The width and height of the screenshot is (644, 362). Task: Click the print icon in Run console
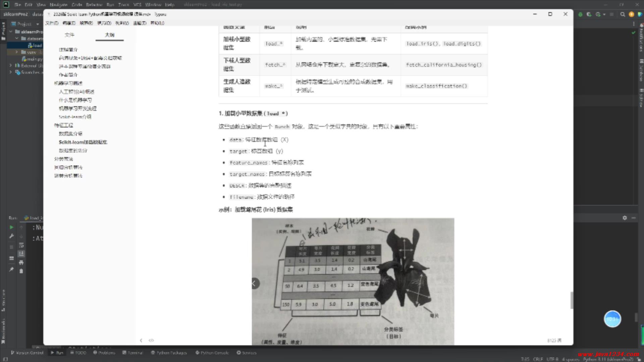coord(21,262)
